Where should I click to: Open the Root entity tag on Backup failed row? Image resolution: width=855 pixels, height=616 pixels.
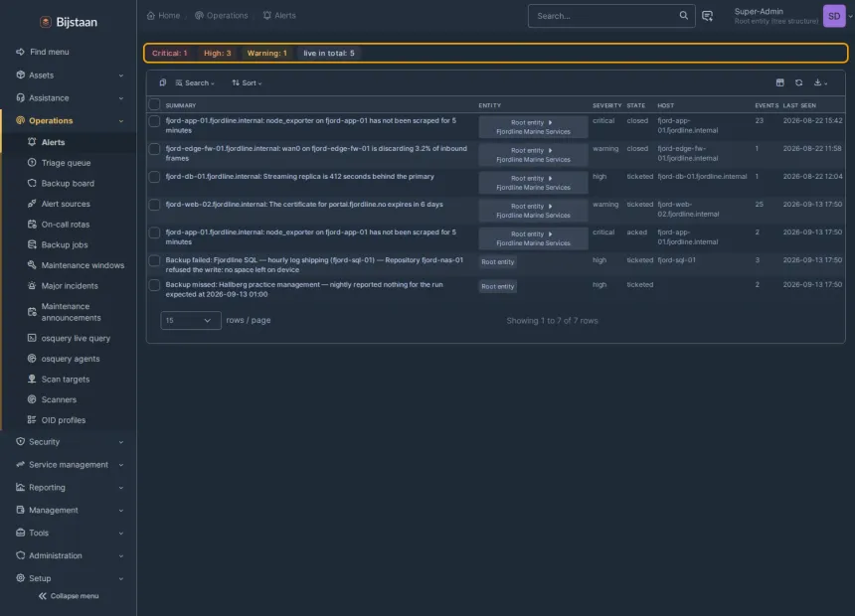(x=498, y=261)
